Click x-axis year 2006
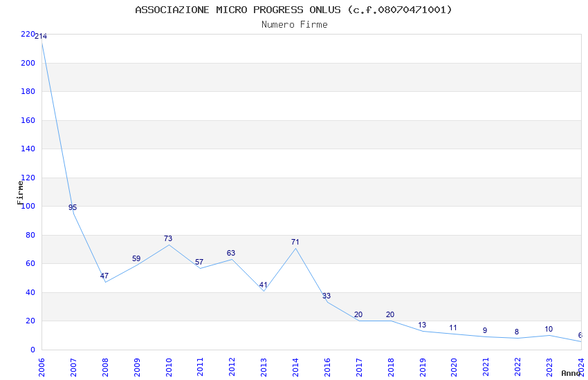The image size is (588, 380). click(x=42, y=368)
